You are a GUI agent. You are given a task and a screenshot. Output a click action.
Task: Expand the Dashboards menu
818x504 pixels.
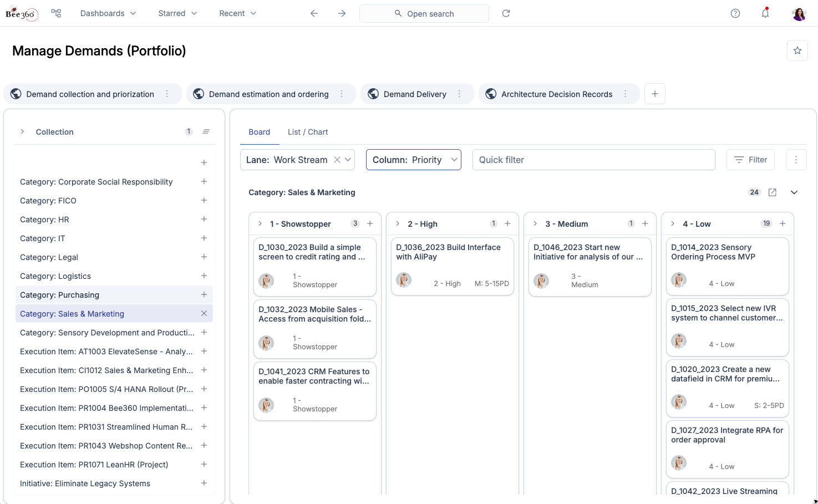(x=108, y=13)
